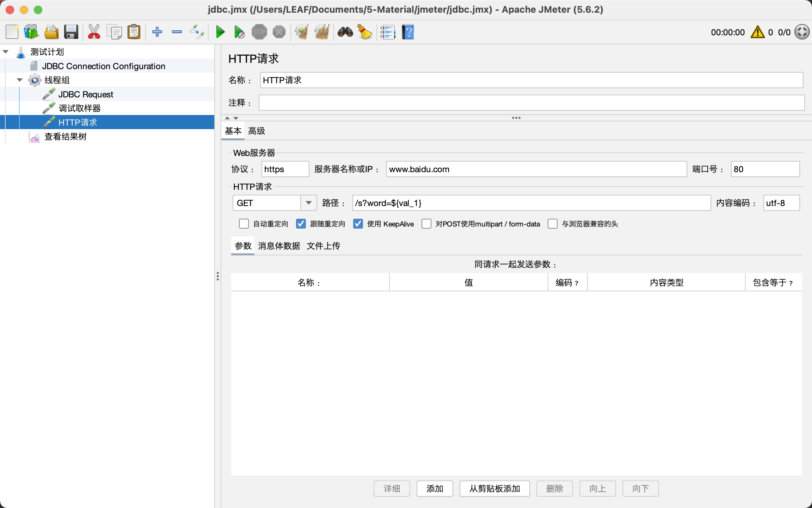Click the 从剪贴板添加 button

point(494,489)
